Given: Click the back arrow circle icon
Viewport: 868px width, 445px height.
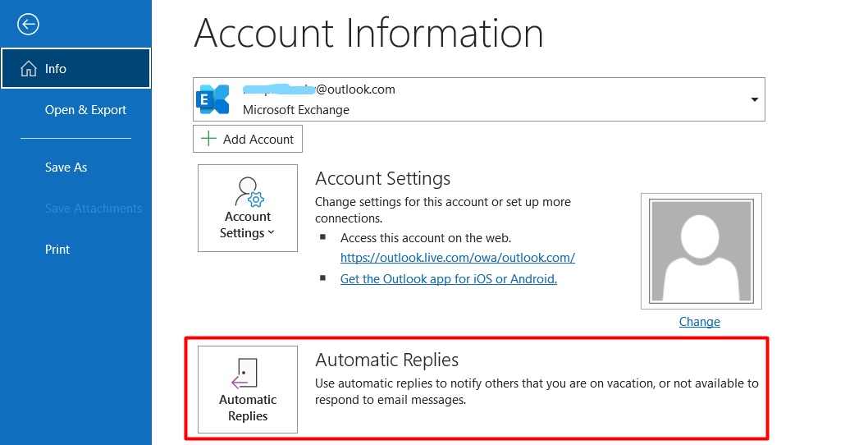Looking at the screenshot, I should click(x=28, y=24).
